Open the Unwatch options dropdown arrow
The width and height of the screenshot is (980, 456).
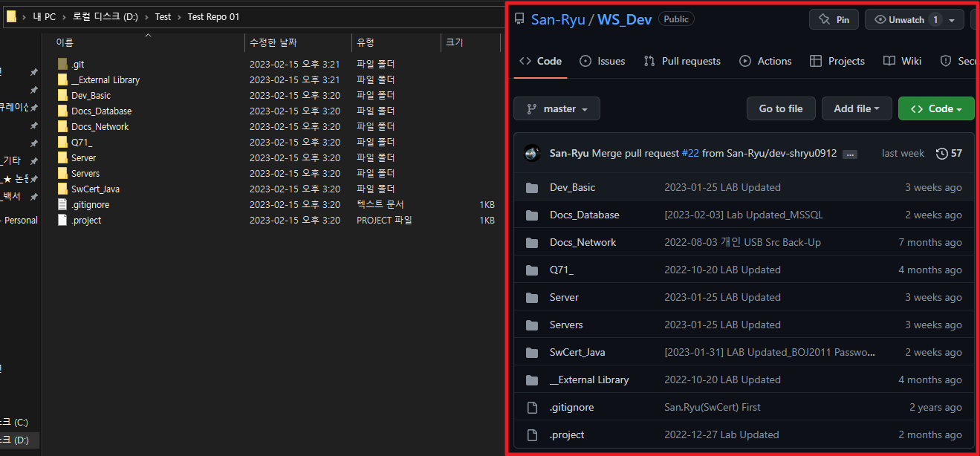click(x=953, y=20)
